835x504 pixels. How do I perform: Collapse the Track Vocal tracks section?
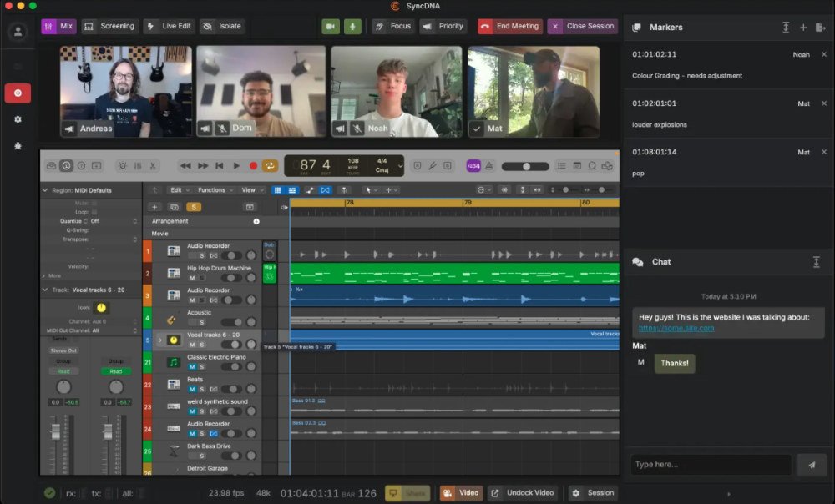coord(45,290)
